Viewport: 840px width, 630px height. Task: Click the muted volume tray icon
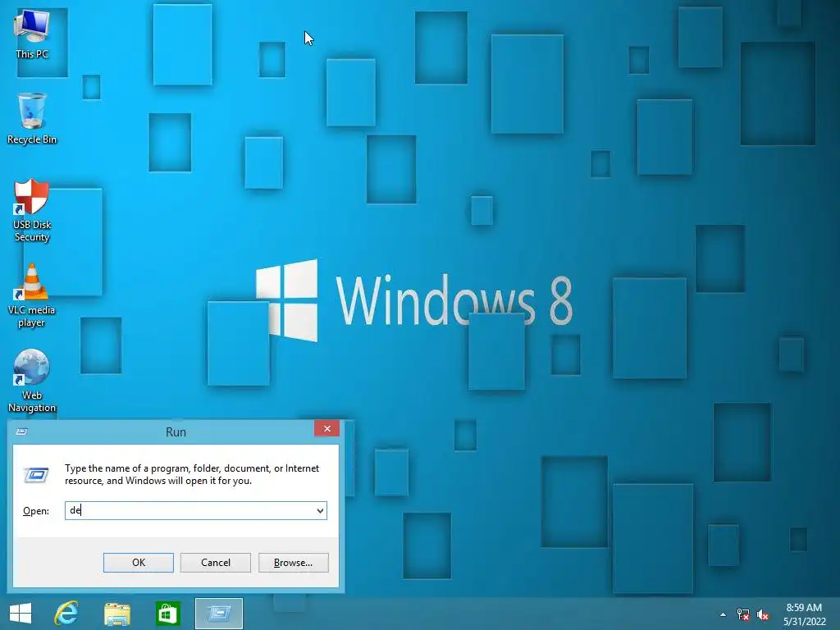click(763, 614)
